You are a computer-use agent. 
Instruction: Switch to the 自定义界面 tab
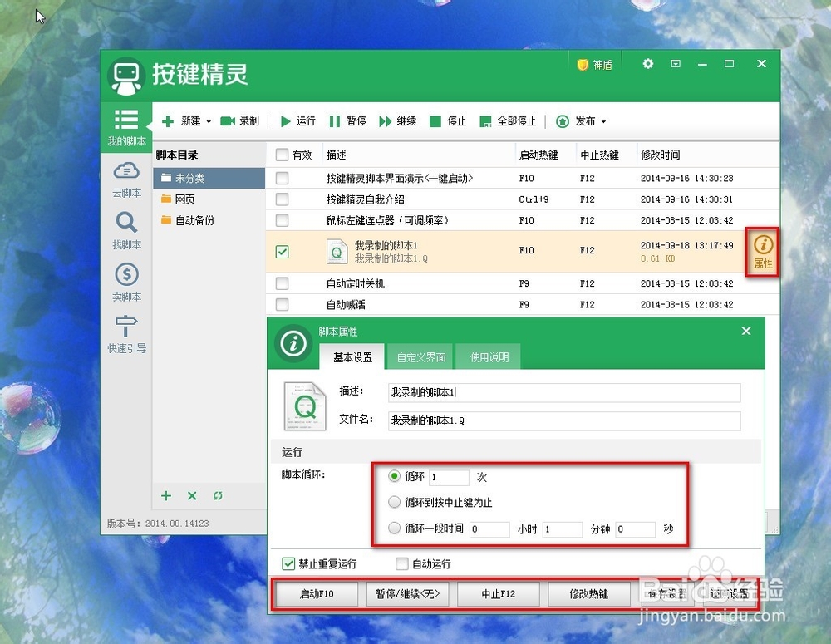click(420, 356)
